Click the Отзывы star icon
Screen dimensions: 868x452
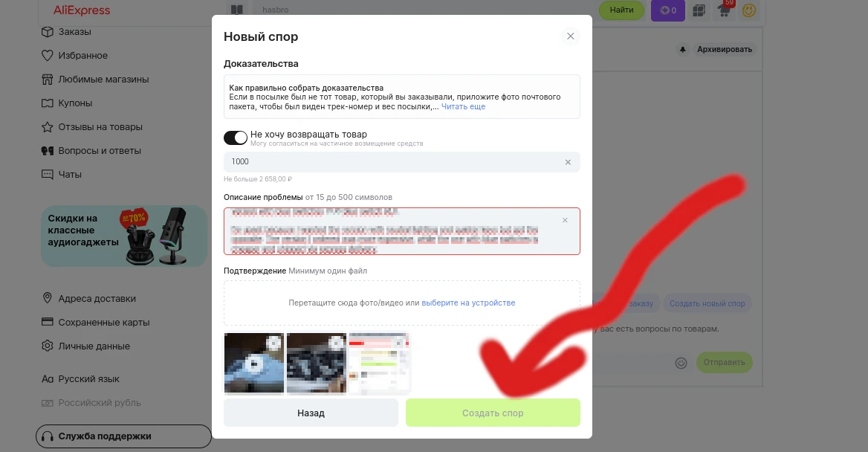48,127
